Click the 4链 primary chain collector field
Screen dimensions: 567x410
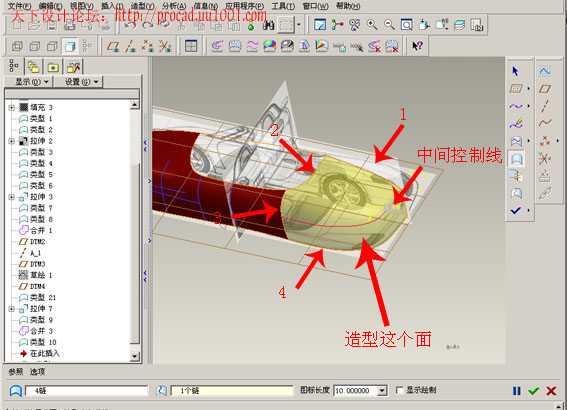86,391
